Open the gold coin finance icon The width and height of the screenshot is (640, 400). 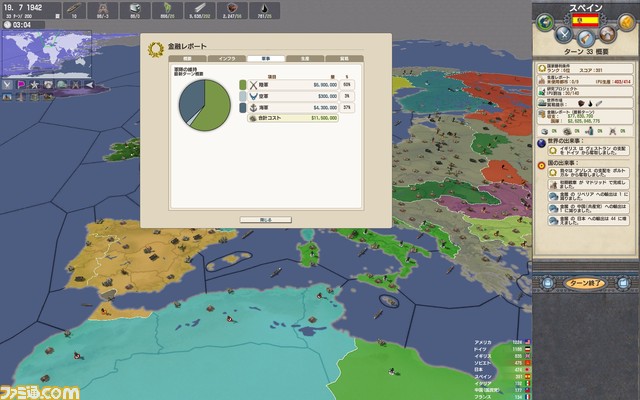pos(627,22)
